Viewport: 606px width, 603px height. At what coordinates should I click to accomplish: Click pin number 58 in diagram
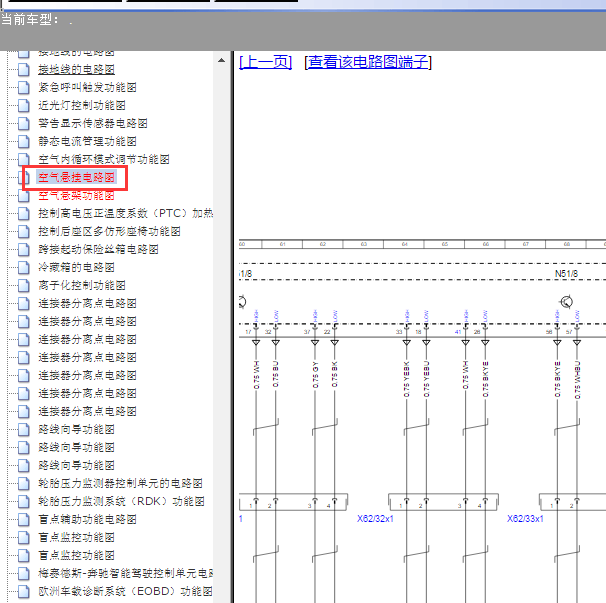(549, 332)
